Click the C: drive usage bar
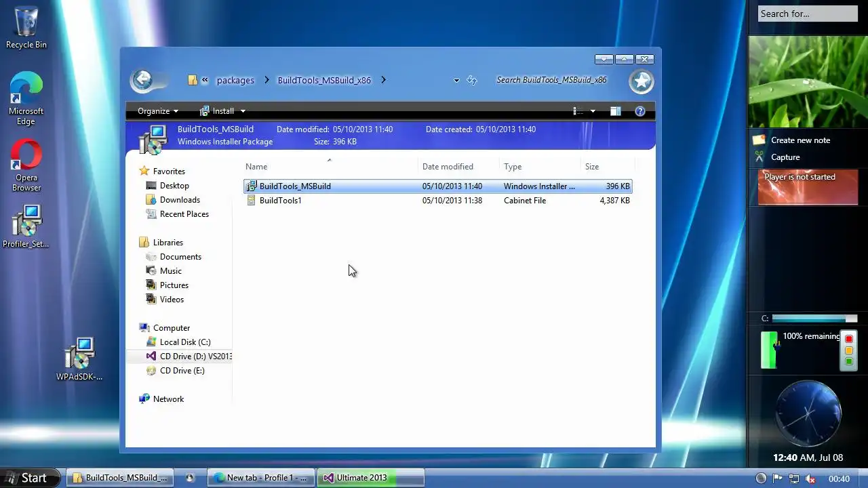 pyautogui.click(x=814, y=319)
